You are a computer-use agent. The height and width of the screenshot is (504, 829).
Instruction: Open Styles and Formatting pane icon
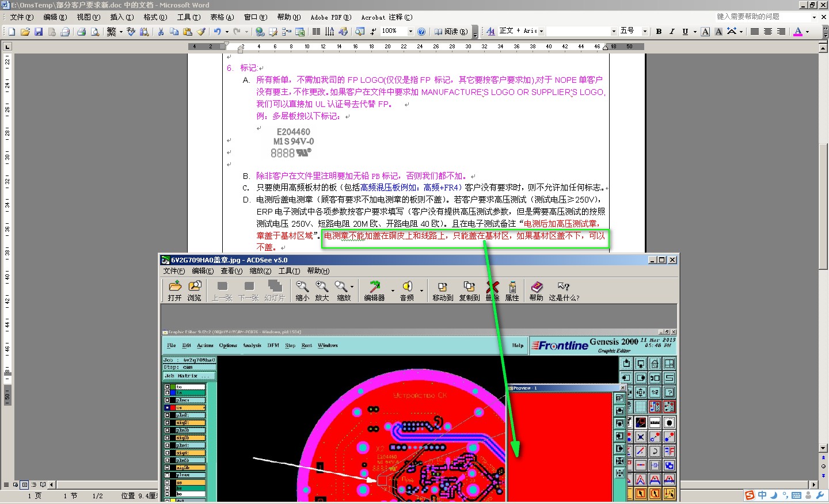(x=490, y=32)
